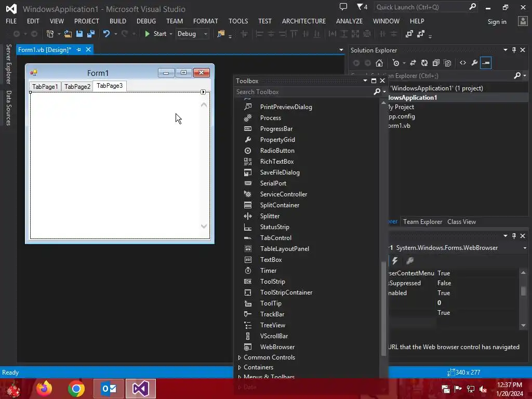Pin the Form1.vb design tab

coord(79,49)
